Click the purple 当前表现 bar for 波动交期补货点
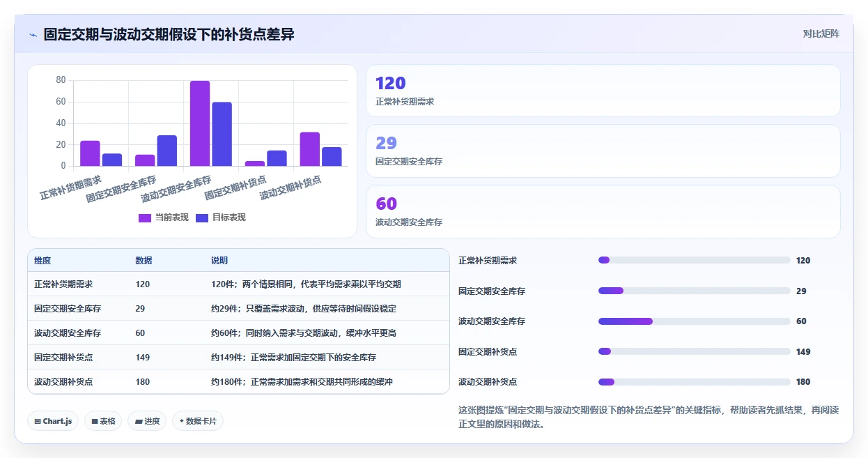Viewport: 868px width, 458px height. click(310, 149)
